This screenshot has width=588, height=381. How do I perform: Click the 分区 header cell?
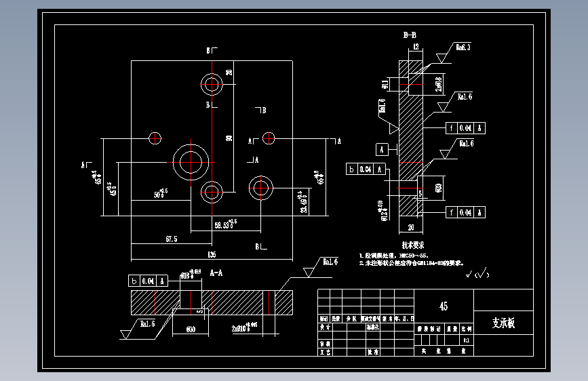(351, 319)
